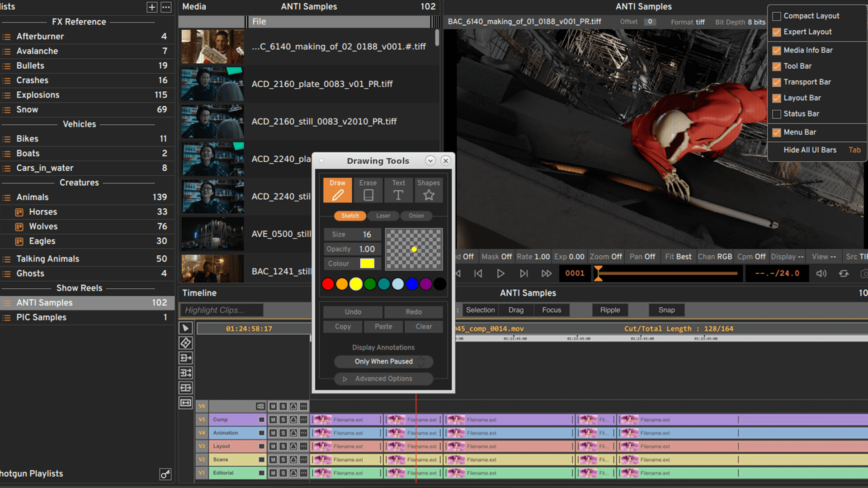
Task: Switch to the Laser drawing mode tab
Action: pyautogui.click(x=383, y=216)
